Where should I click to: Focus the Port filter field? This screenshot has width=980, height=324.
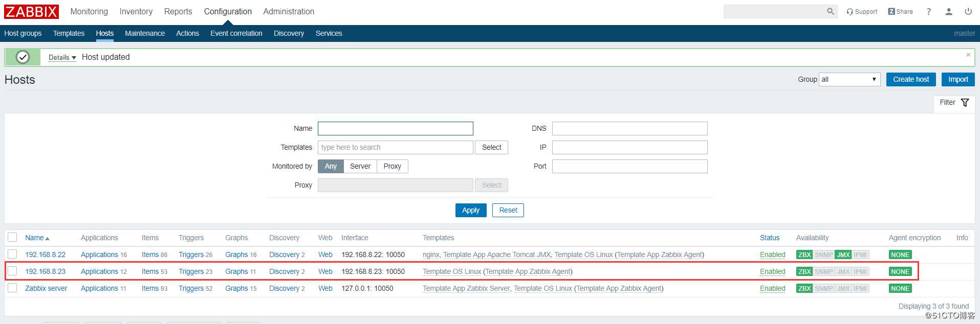coord(630,166)
